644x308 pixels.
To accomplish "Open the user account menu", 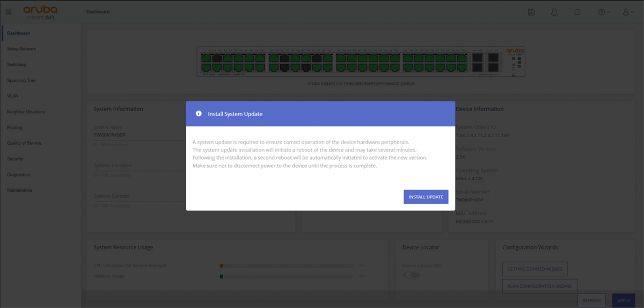I will point(628,12).
